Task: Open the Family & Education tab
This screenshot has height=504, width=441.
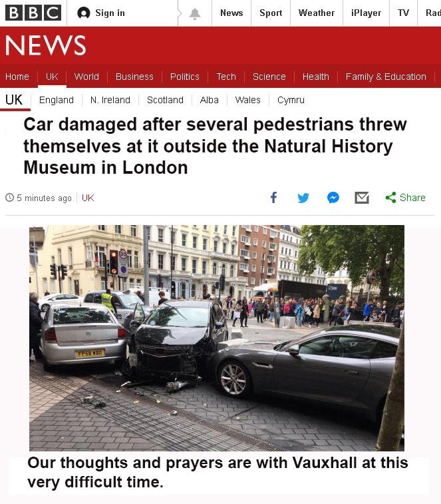Action: pos(386,77)
